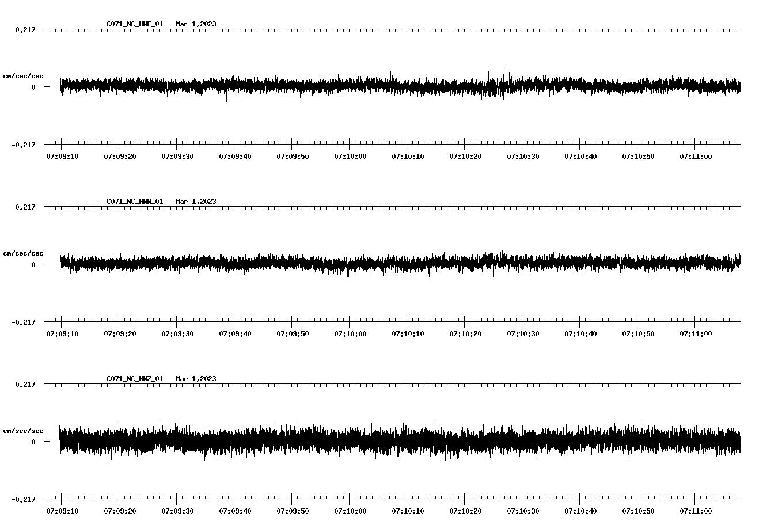782x532 pixels.
Task: Click the cm/sec/sec units label on top plot
Action: coord(23,75)
